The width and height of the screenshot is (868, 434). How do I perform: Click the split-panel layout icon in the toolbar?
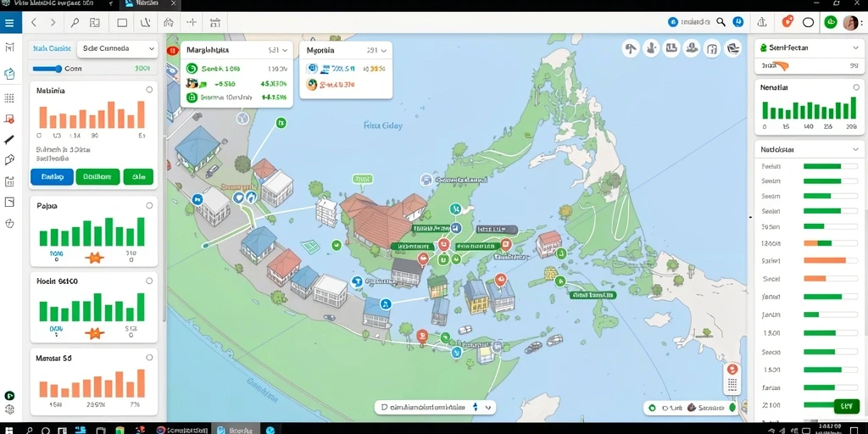click(x=95, y=23)
